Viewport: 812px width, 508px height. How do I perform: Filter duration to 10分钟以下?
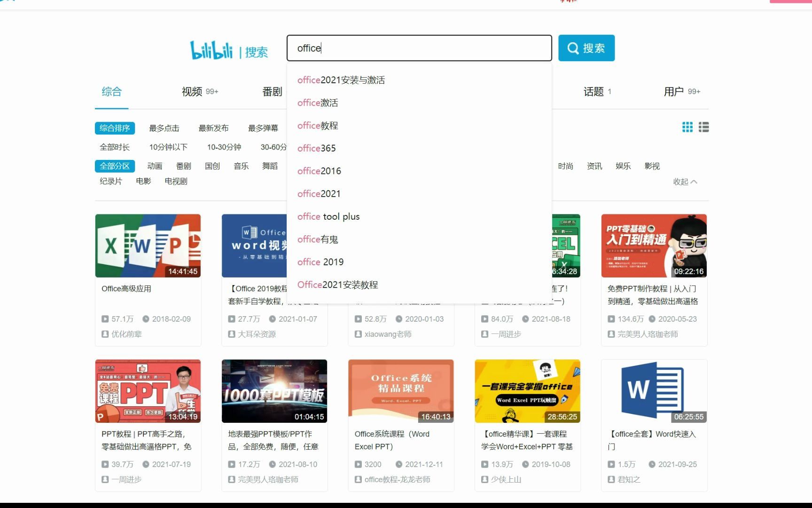tap(168, 147)
